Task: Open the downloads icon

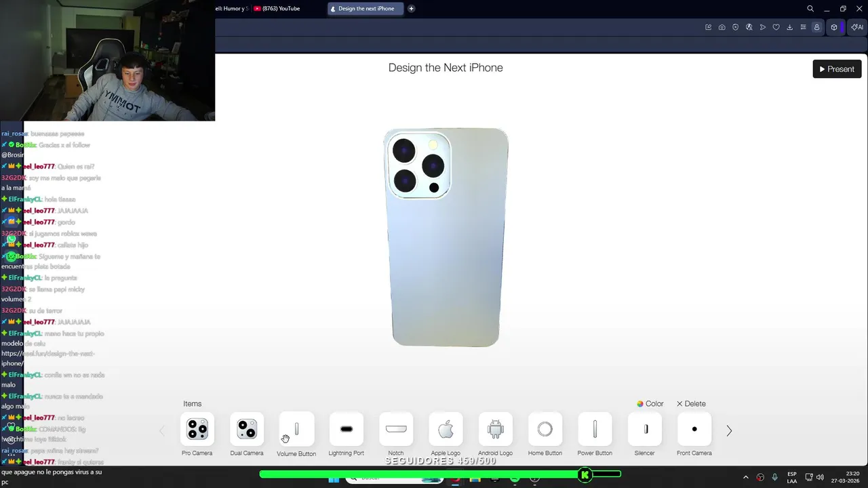Action: [x=790, y=27]
